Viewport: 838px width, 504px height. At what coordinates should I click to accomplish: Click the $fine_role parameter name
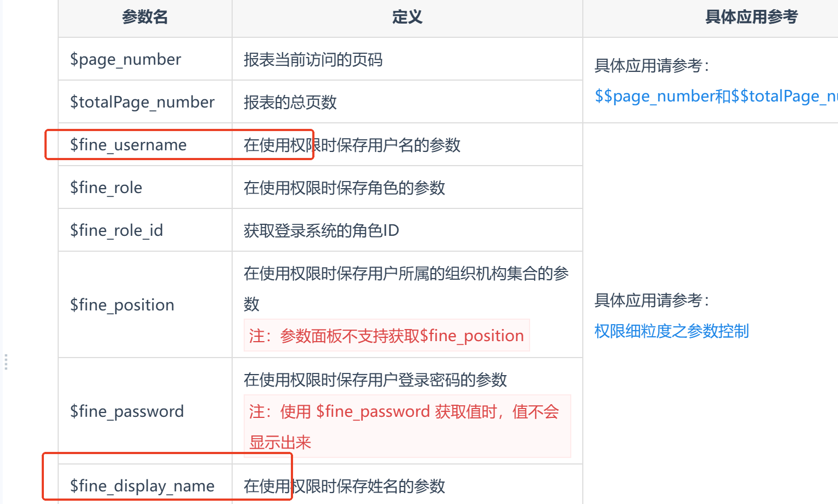pos(106,188)
